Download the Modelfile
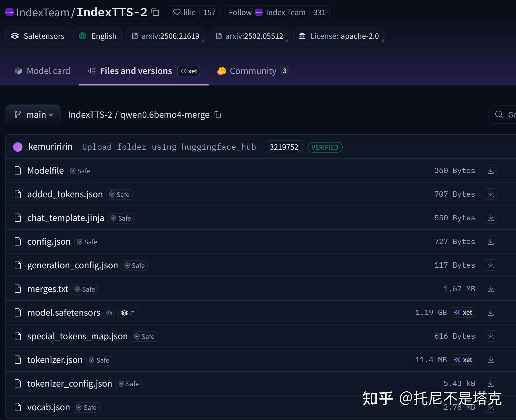 (491, 170)
